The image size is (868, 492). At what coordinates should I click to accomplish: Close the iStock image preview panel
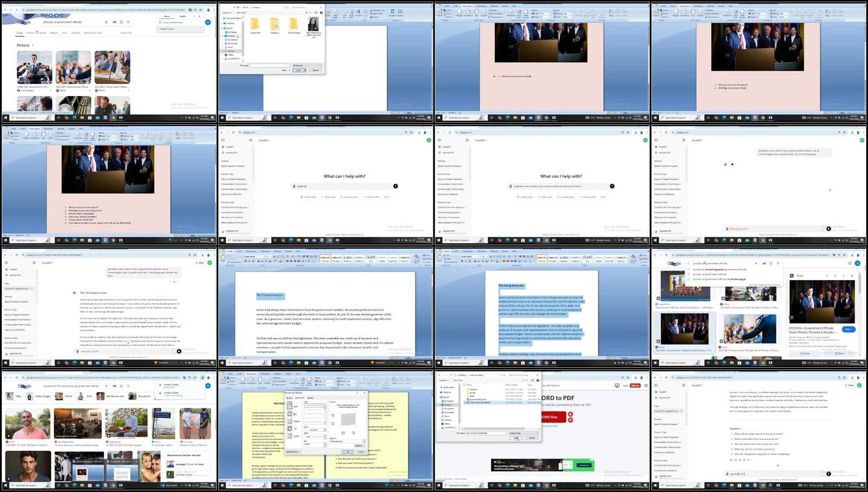[x=852, y=276]
